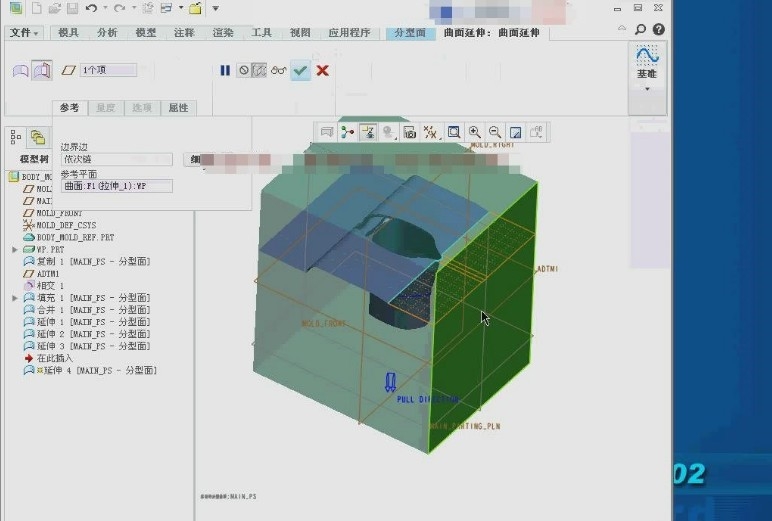Open the 文件 menu
The height and width of the screenshot is (521, 772).
[24, 33]
